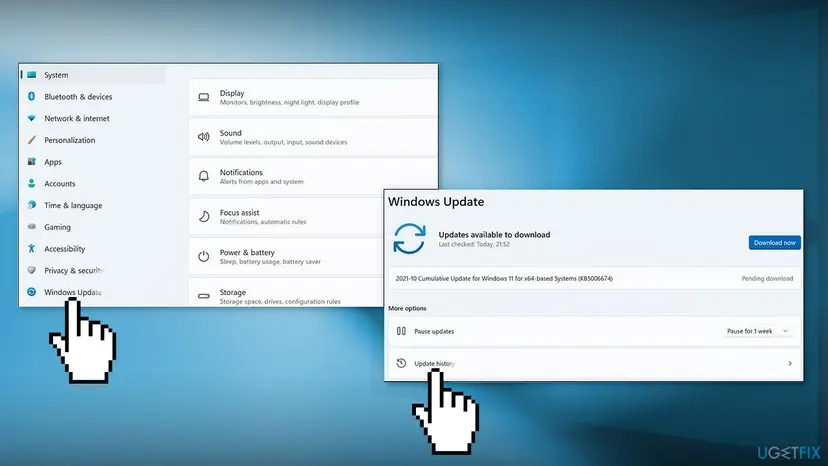Click the Pending download status text
Image resolution: width=828 pixels, height=466 pixels.
click(x=767, y=278)
